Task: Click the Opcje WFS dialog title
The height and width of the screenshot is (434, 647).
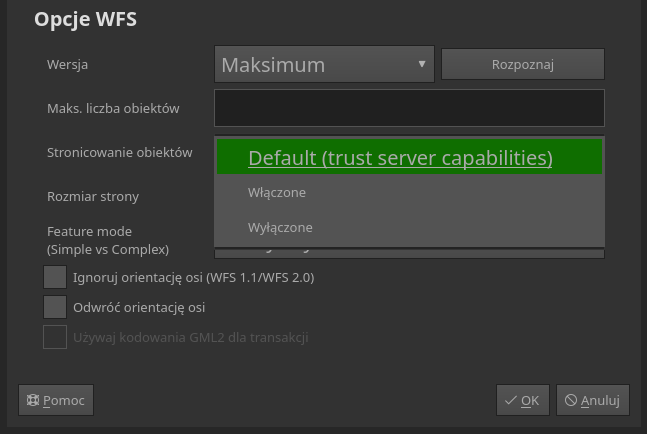Action: pos(85,19)
